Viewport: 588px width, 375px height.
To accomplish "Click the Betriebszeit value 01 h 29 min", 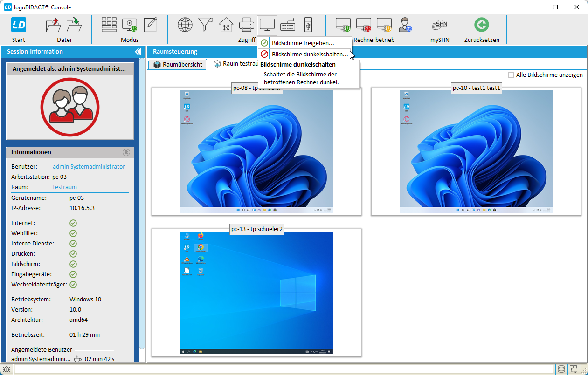I will (84, 334).
